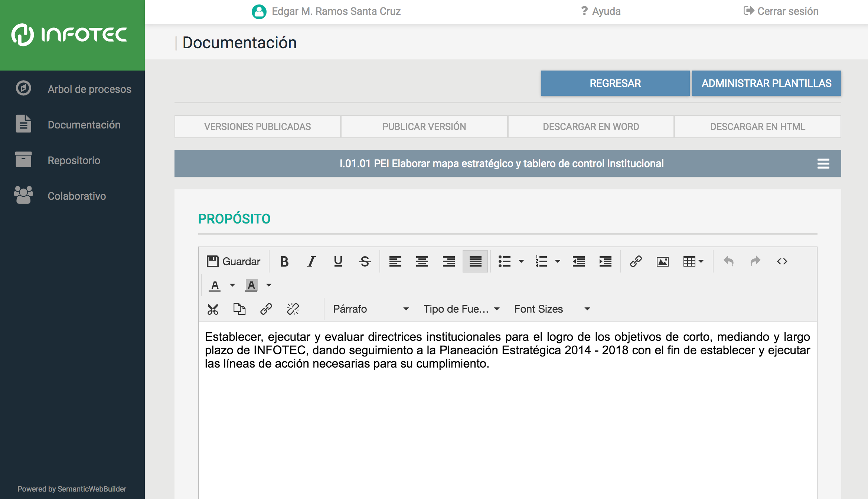The image size is (868, 499).
Task: Open the hamburger menu on process title bar
Action: pos(823,163)
